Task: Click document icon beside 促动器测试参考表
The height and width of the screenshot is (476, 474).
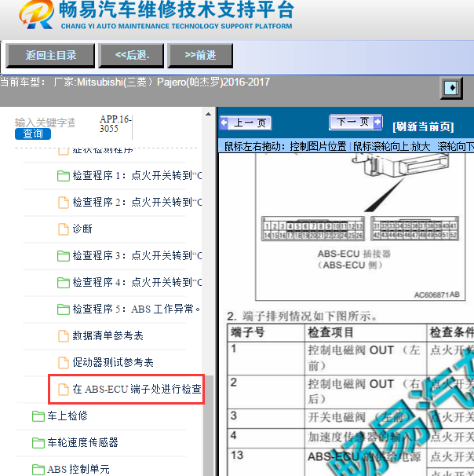Action: 64,362
